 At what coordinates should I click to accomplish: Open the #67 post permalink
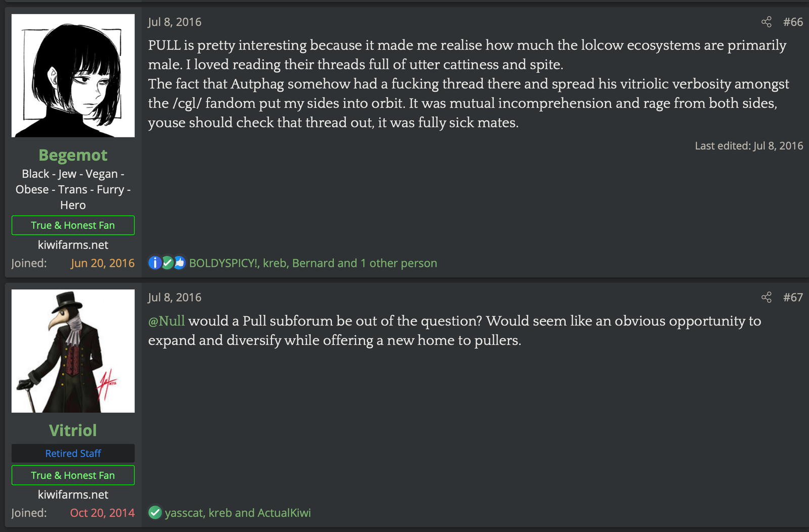(793, 297)
